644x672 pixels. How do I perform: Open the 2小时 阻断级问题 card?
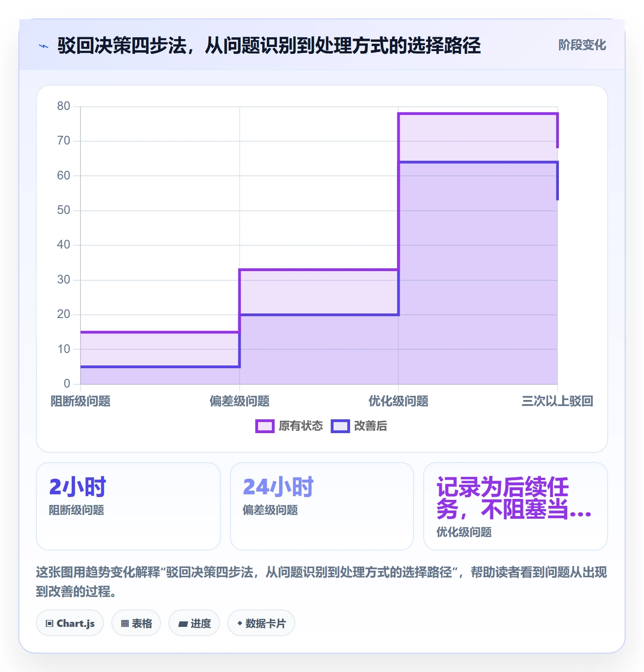[x=128, y=506]
